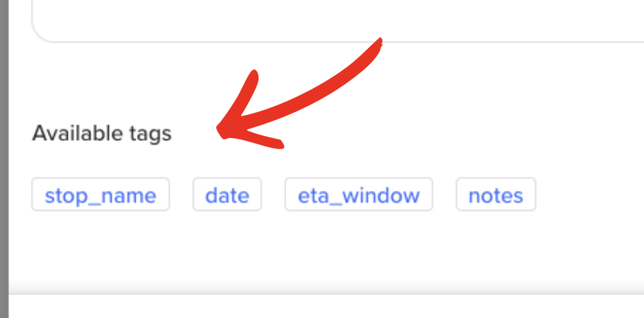This screenshot has height=318, width=644.
Task: Click the footer area below the divider
Action: tap(326, 306)
